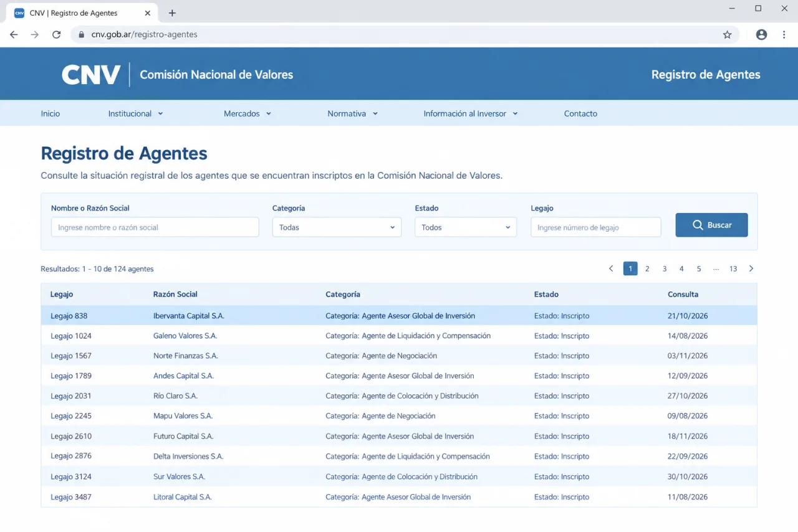Expand the Información al Inversor menu
The image size is (798, 532).
pos(471,113)
